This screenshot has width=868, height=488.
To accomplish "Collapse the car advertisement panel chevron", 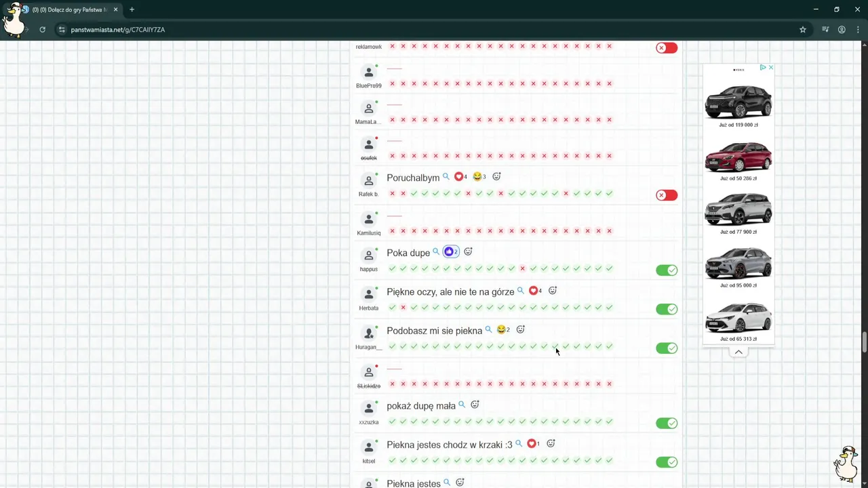I will tap(738, 352).
